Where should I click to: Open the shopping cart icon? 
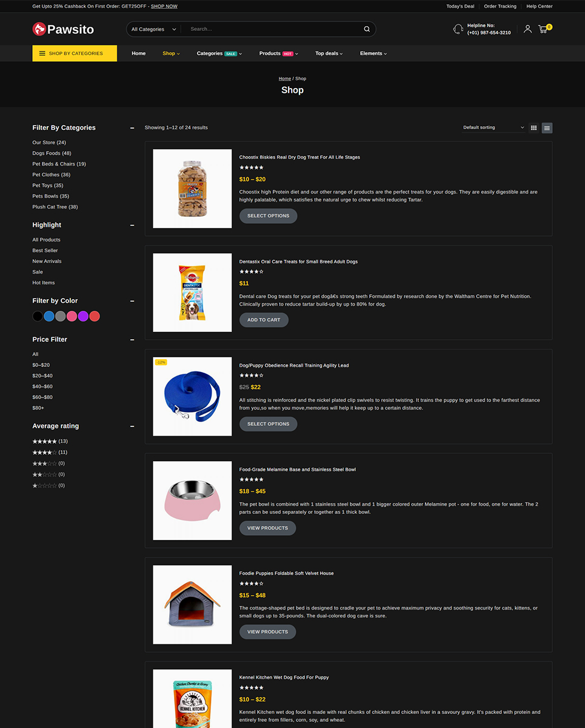[543, 29]
